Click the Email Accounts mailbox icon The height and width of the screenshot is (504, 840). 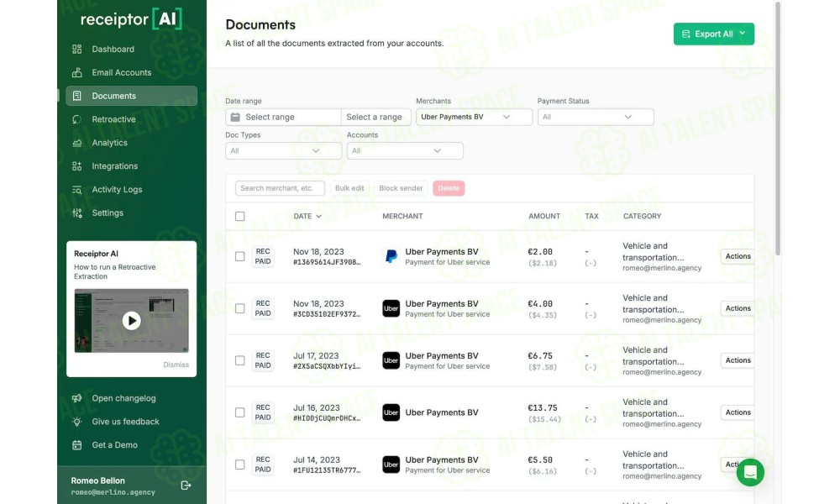[77, 72]
